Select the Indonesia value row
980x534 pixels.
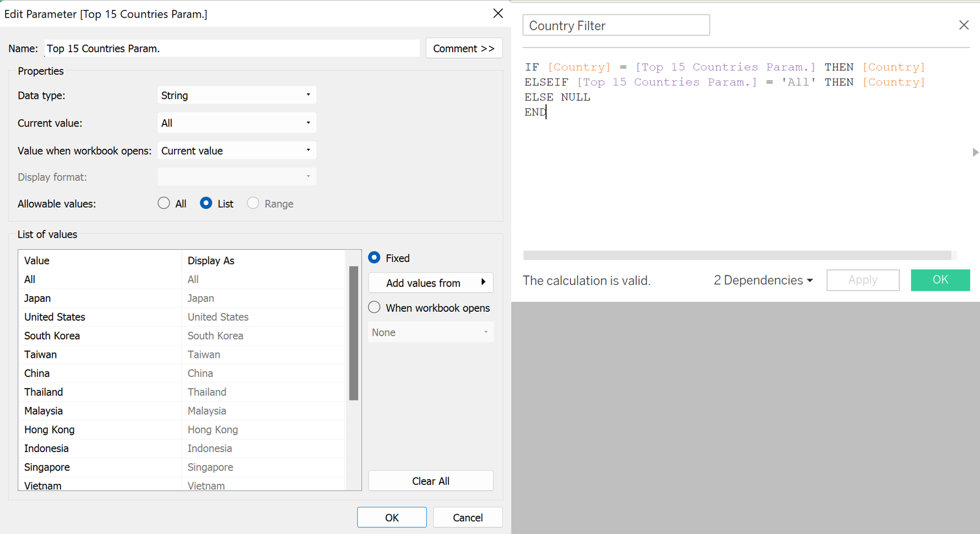182,448
